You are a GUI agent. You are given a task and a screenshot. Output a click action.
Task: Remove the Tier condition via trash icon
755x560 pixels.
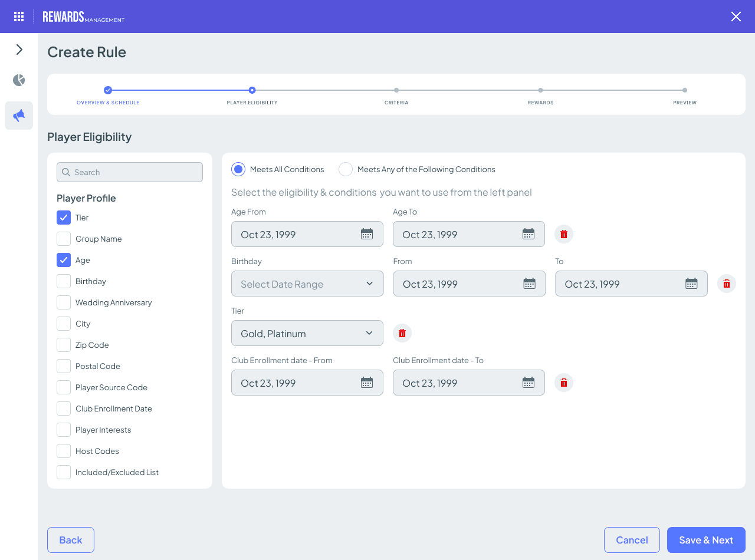tap(402, 333)
